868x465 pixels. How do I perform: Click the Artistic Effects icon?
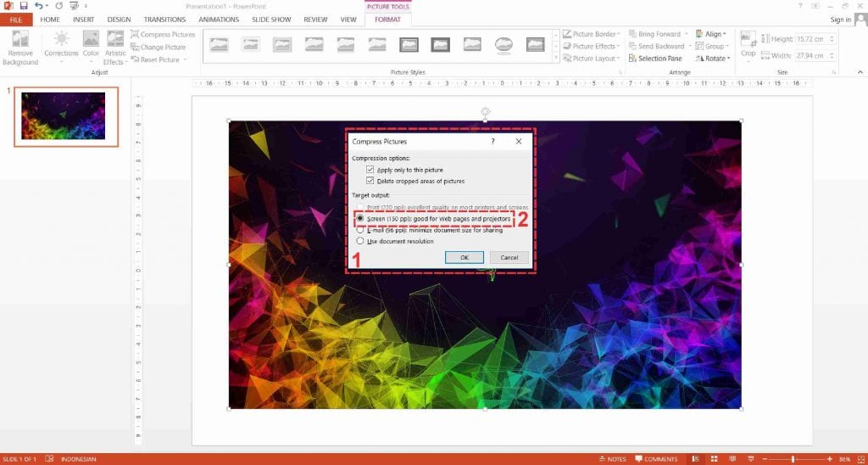pos(115,41)
